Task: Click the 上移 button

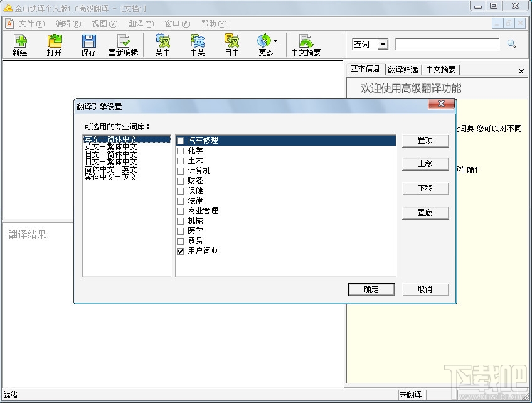Action: click(425, 164)
